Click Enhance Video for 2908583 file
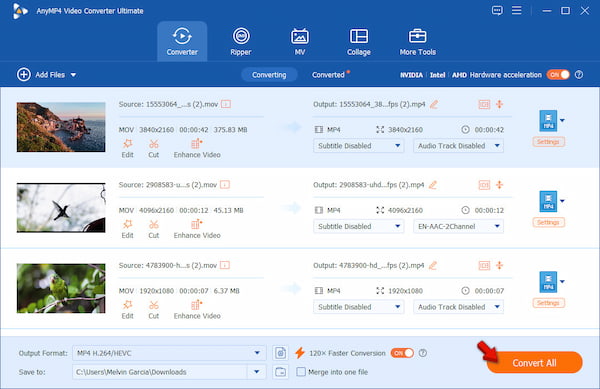The width and height of the screenshot is (600, 389). pos(197,229)
